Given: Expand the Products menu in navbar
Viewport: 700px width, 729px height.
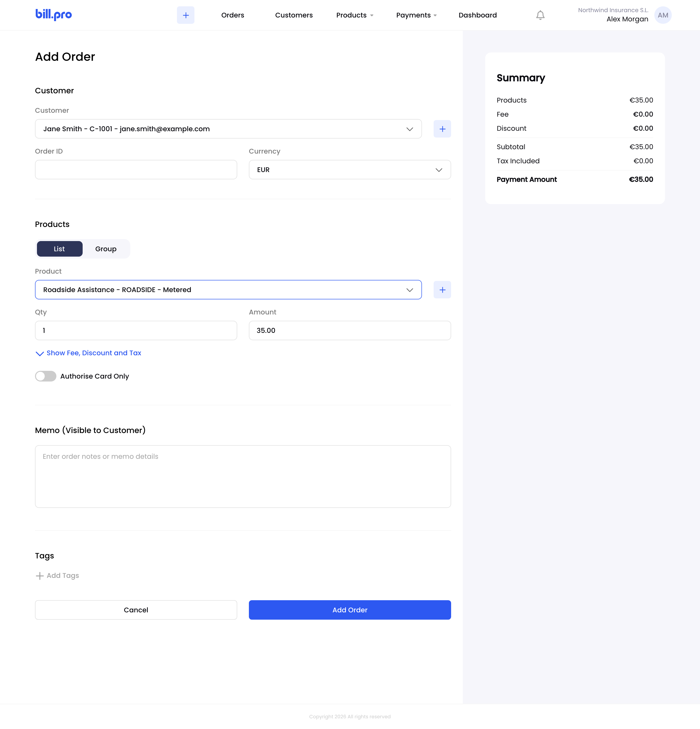Looking at the screenshot, I should point(355,15).
